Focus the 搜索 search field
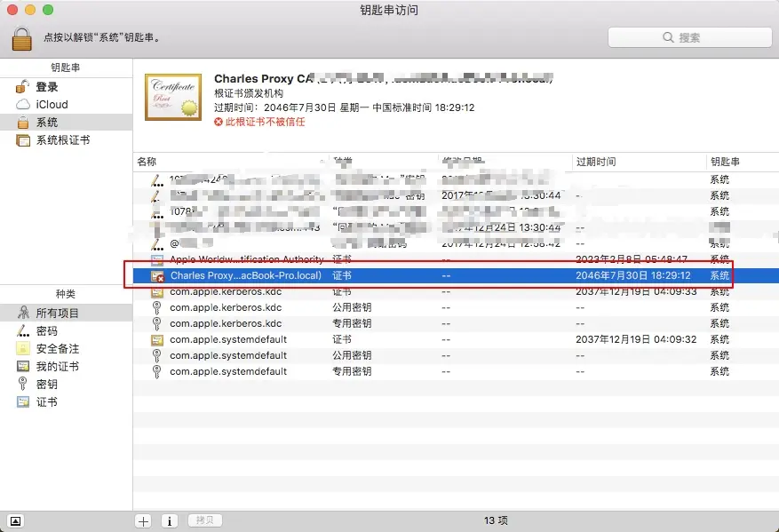The image size is (779, 532). 690,37
